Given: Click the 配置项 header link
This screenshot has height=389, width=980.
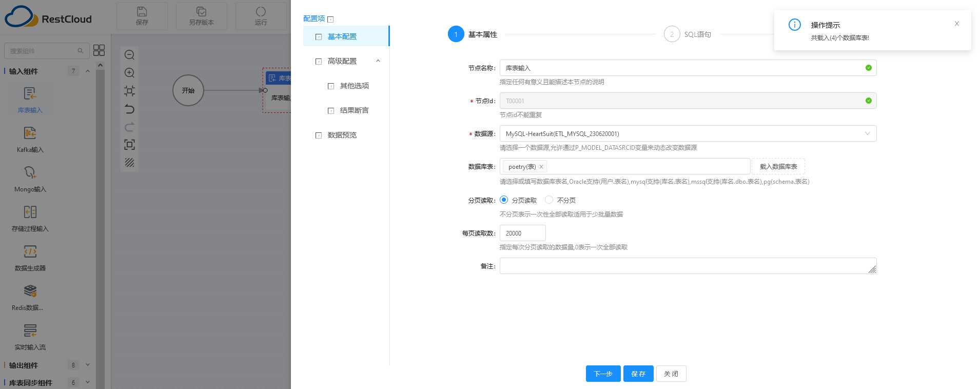Looking at the screenshot, I should [x=314, y=18].
